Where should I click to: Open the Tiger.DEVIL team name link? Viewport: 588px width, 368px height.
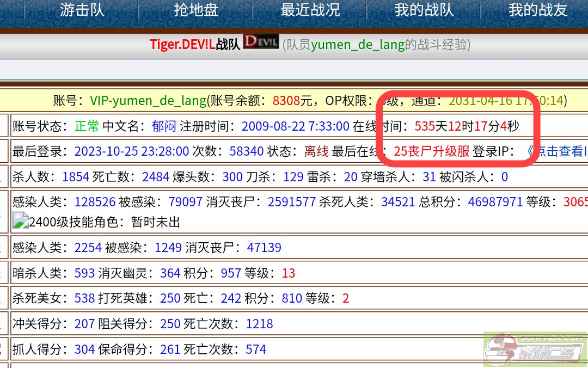click(x=182, y=45)
